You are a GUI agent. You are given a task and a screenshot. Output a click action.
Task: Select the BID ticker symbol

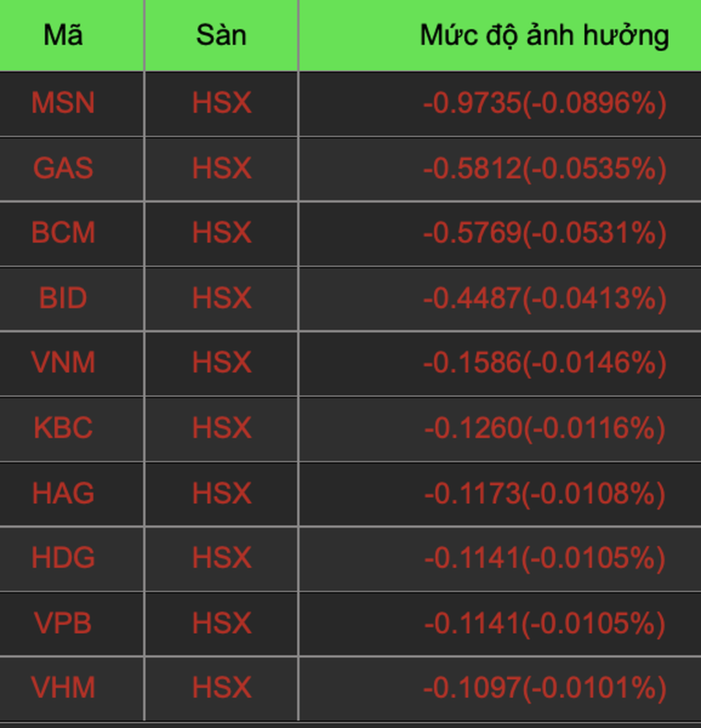coord(63,298)
